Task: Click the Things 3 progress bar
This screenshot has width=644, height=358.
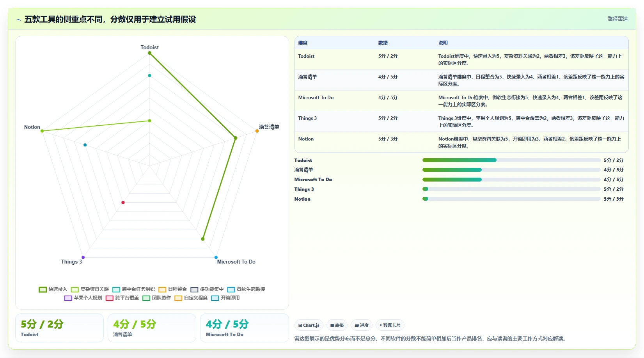Action: 511,189
